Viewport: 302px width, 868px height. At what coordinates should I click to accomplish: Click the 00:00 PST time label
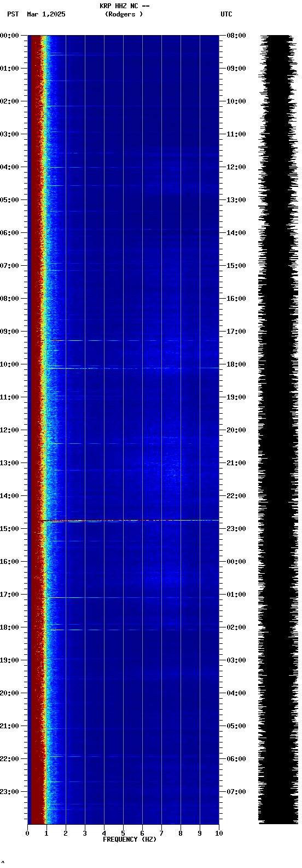[10, 36]
